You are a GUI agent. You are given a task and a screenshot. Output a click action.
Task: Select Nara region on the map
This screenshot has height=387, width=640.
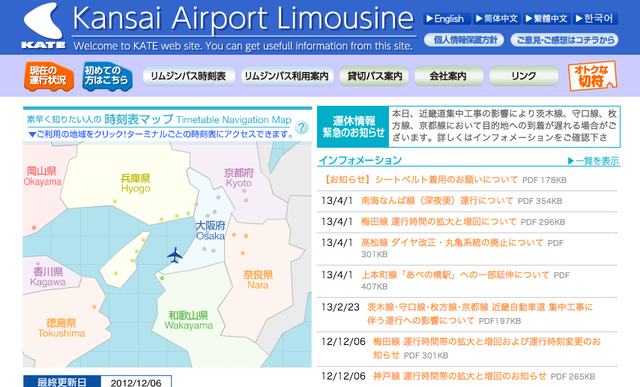click(x=258, y=280)
